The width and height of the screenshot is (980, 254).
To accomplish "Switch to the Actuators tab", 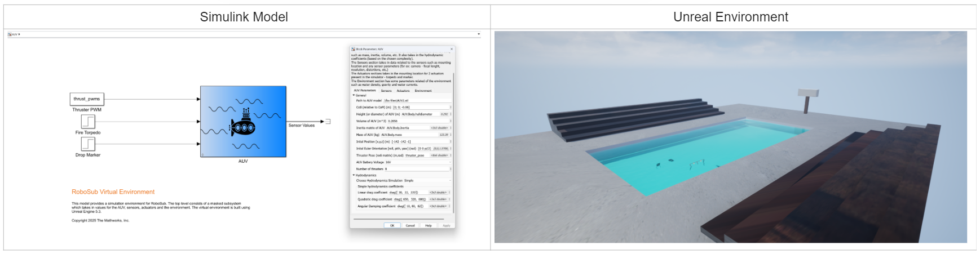I will click(403, 91).
